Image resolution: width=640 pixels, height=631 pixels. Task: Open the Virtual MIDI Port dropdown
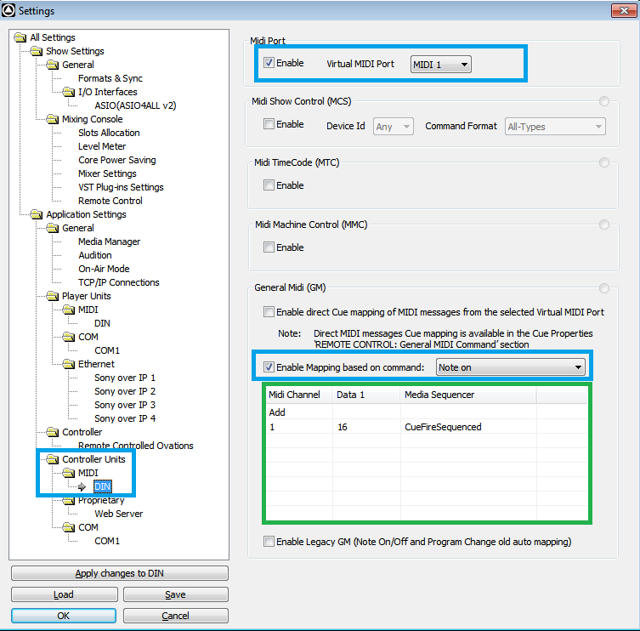pos(441,64)
